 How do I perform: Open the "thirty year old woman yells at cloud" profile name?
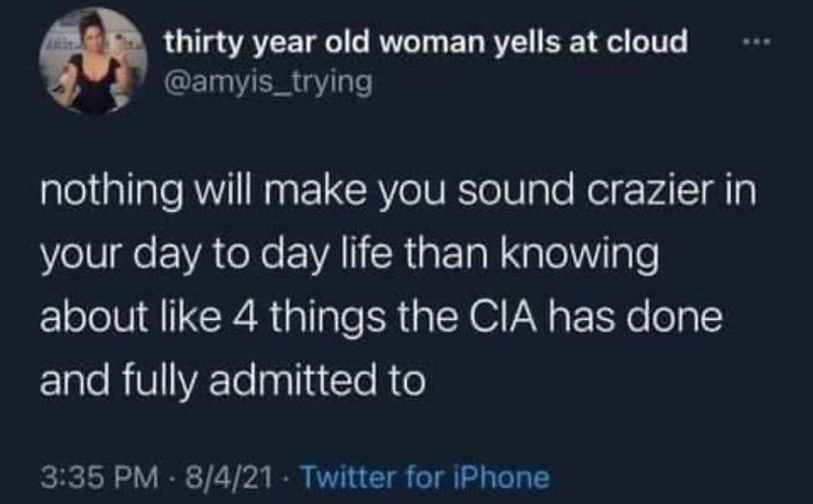pyautogui.click(x=426, y=42)
